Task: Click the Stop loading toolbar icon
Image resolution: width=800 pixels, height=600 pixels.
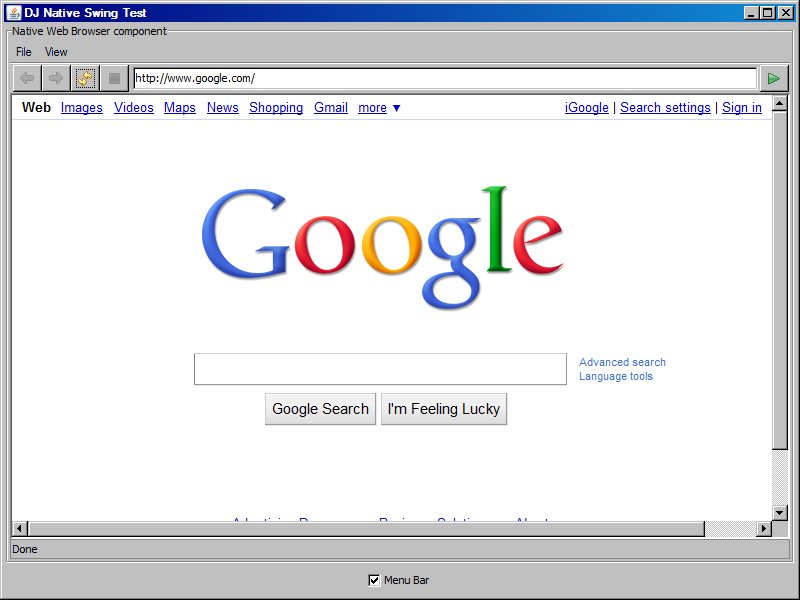Action: pyautogui.click(x=114, y=78)
